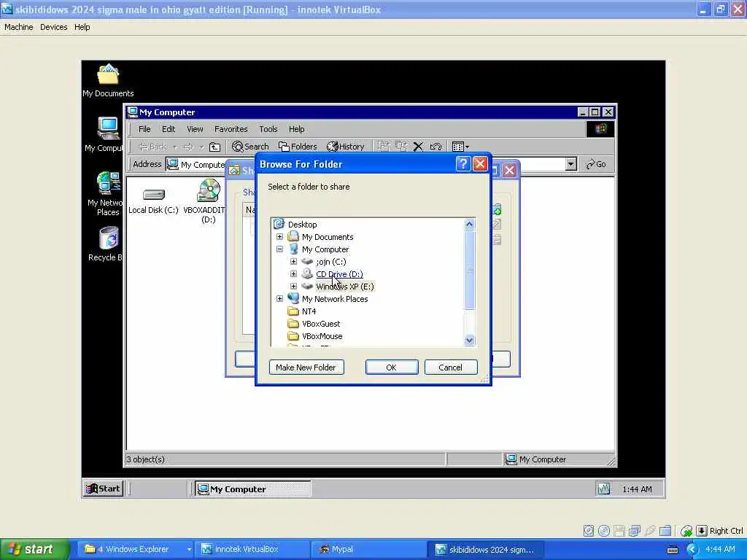747x560 pixels.
Task: Click the mouse integration status icon
Action: pyautogui.click(x=686, y=531)
